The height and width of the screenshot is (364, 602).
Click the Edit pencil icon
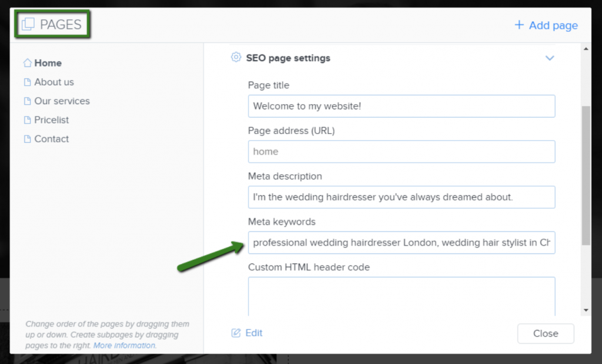(236, 332)
